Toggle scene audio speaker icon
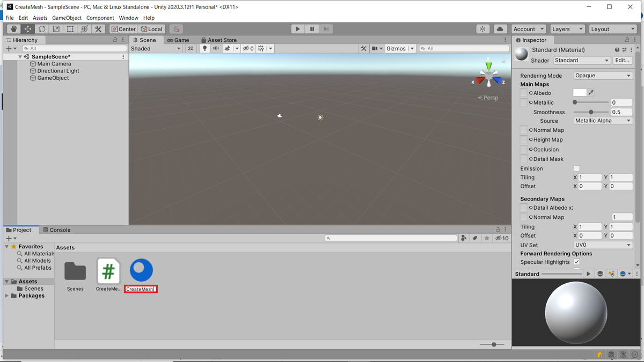644x362 pixels. tap(216, 48)
